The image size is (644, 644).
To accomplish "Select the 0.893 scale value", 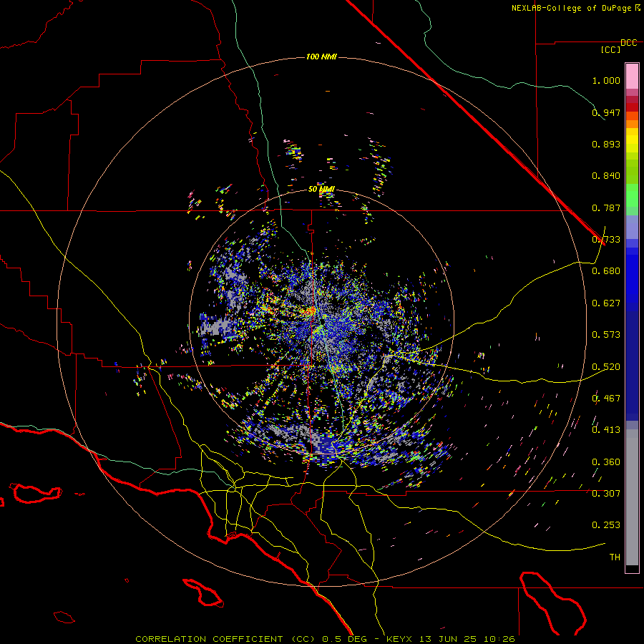I will [606, 144].
